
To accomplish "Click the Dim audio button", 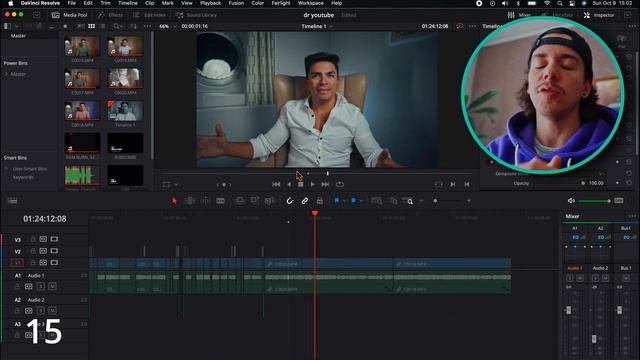I will pyautogui.click(x=619, y=201).
